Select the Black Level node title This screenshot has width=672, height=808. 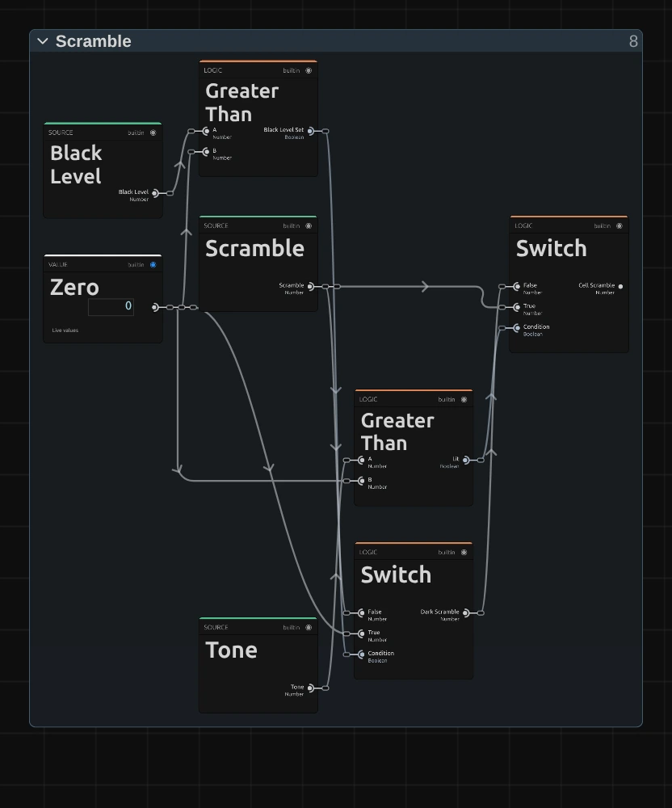76,164
